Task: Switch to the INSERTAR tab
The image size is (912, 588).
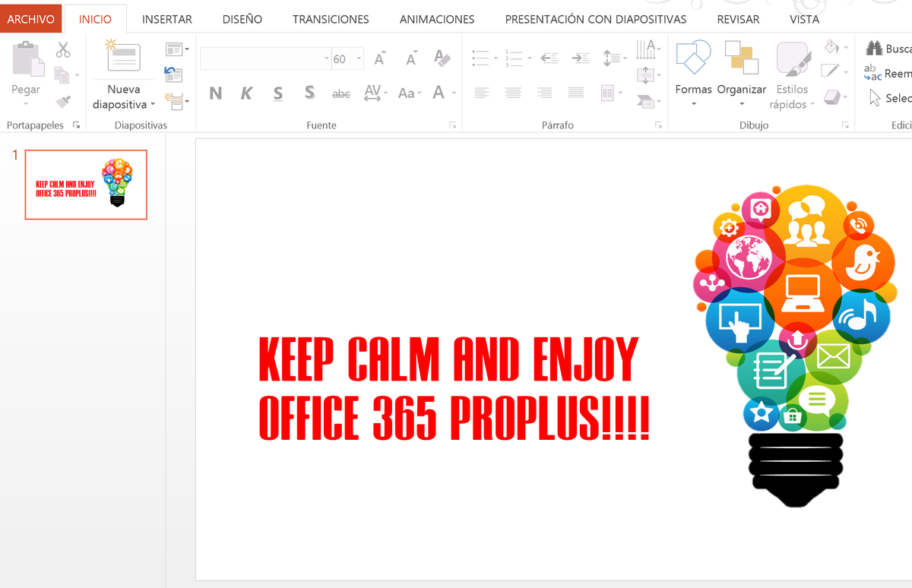Action: [167, 19]
